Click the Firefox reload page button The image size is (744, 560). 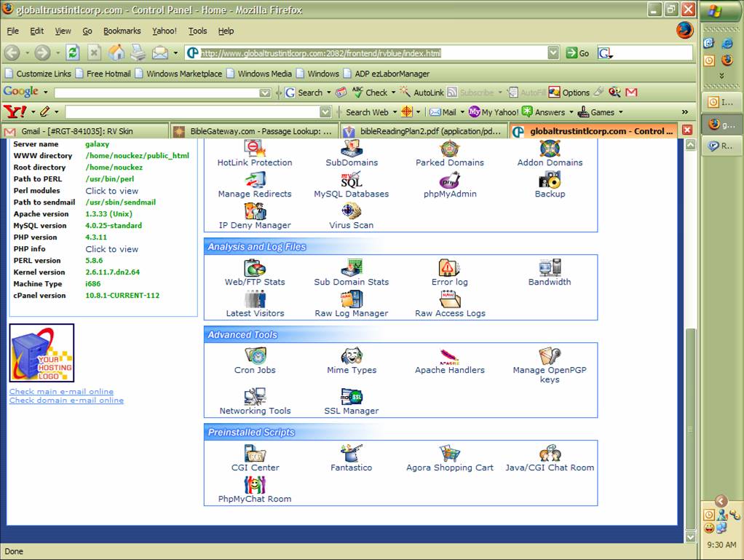[x=72, y=53]
